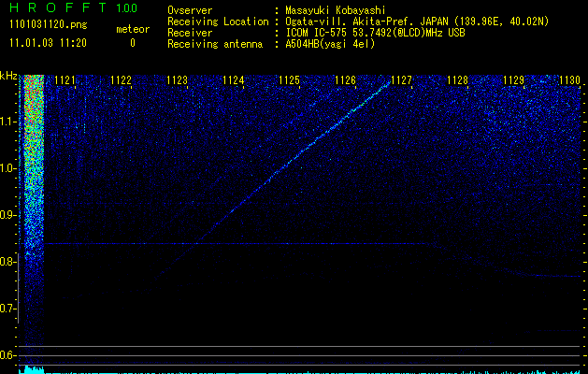
Task: Click the Ogata-vill. Akita-Pref. JAPAN location text
Action: click(417, 22)
